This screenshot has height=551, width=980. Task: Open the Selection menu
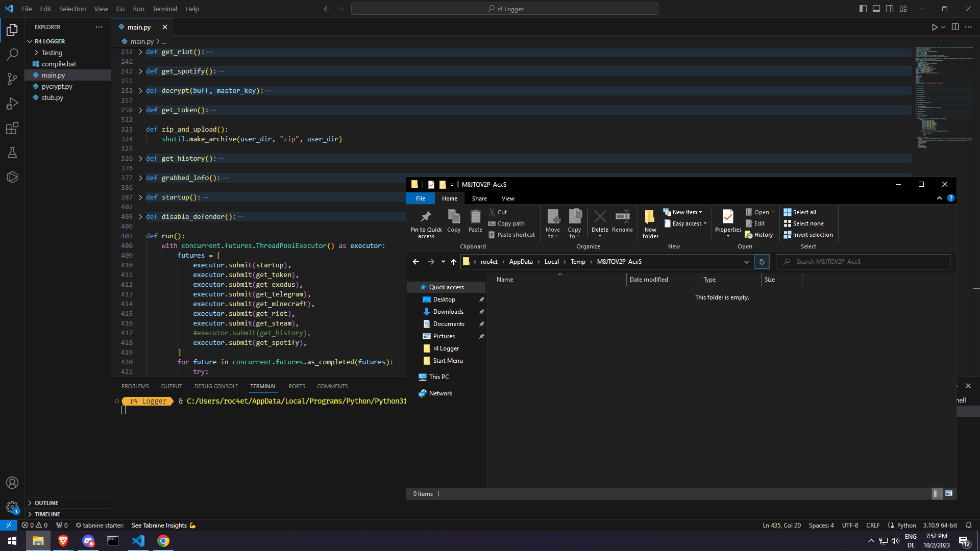click(72, 9)
